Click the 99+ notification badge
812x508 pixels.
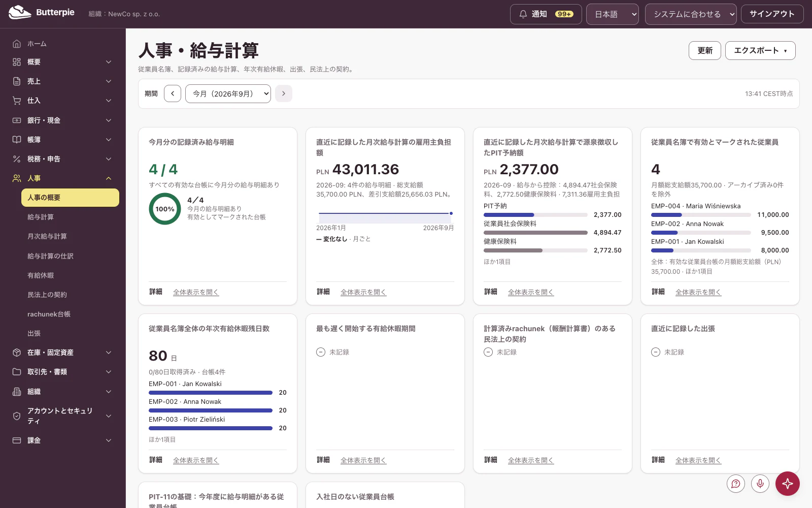[564, 14]
